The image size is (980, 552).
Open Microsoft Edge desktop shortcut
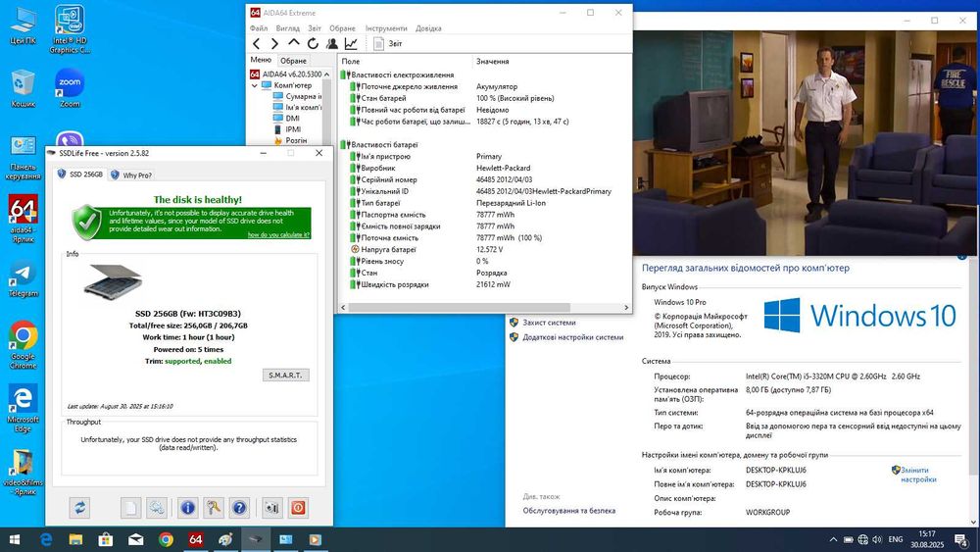click(x=24, y=408)
